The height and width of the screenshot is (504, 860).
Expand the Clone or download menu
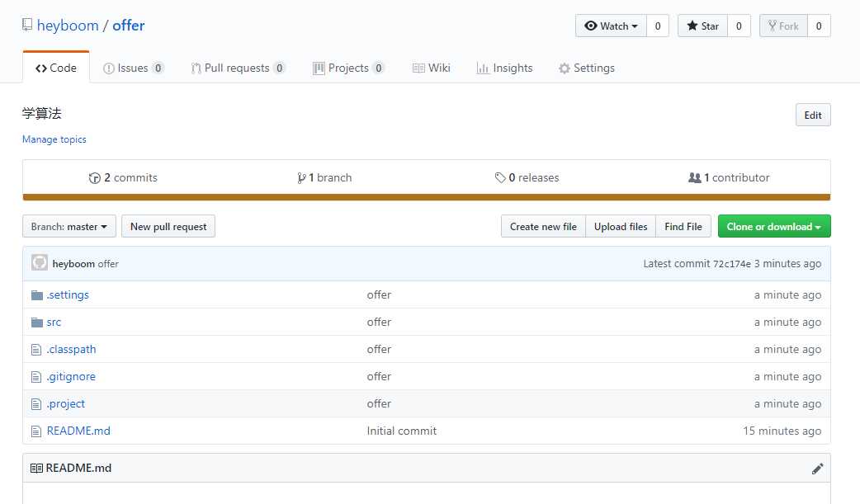[x=774, y=227]
